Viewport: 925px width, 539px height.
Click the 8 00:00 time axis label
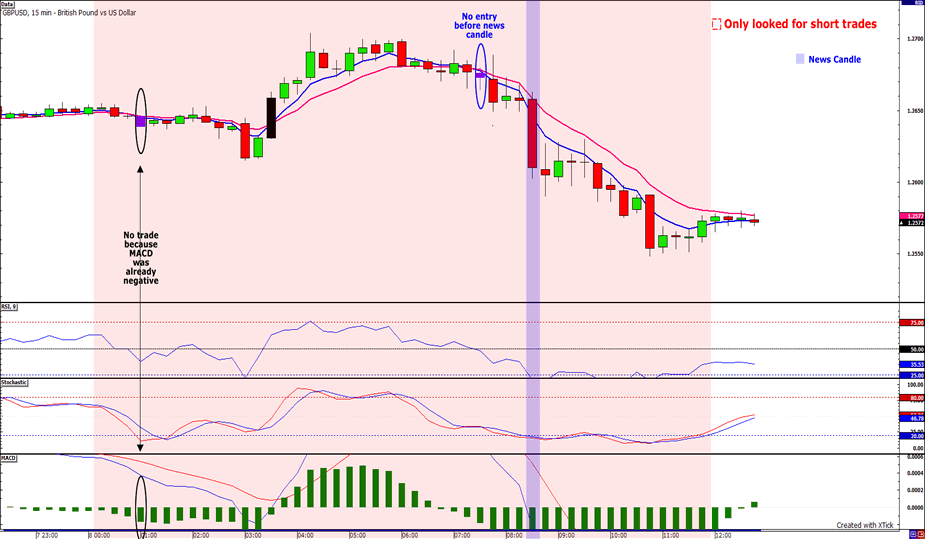[x=97, y=535]
